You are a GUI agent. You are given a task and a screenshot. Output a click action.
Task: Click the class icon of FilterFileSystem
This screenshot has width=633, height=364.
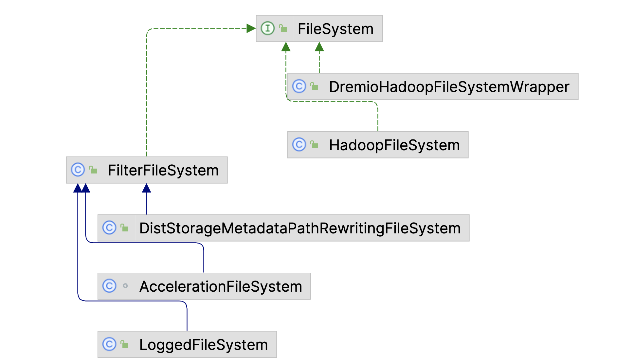pyautogui.click(x=78, y=170)
